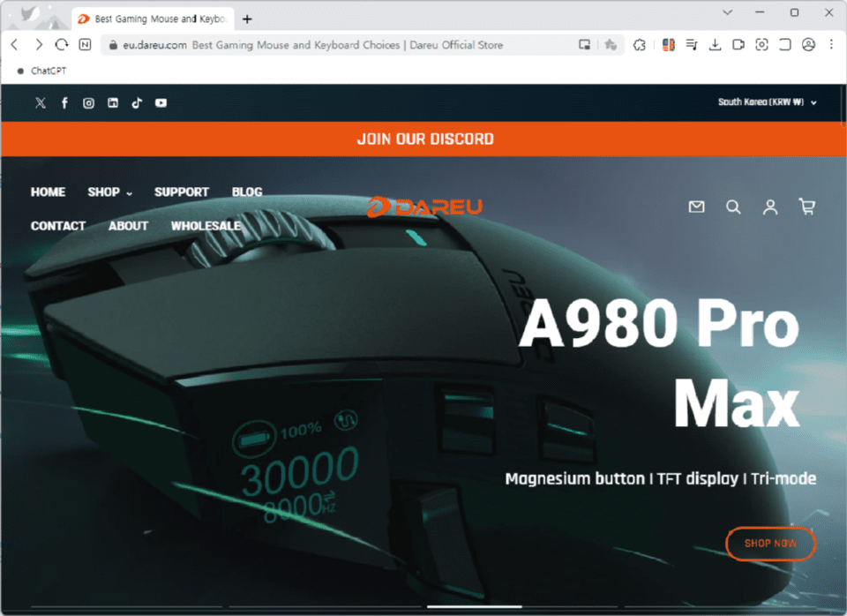Open the account login icon

click(x=770, y=207)
